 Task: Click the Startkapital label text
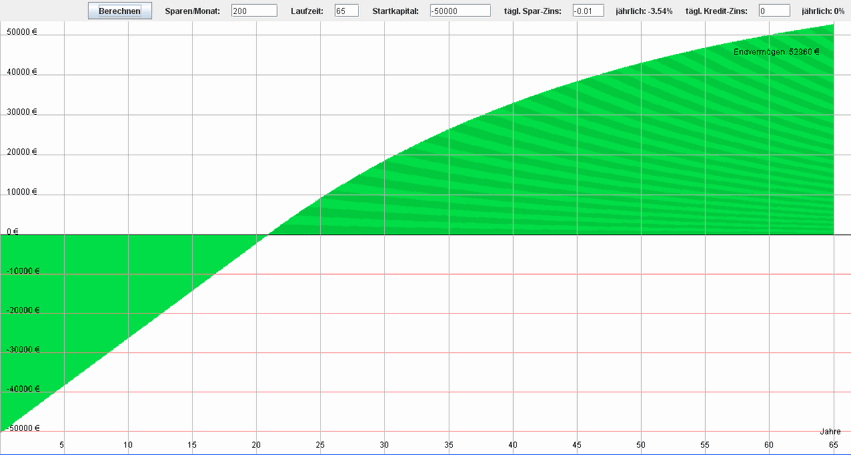pyautogui.click(x=395, y=11)
